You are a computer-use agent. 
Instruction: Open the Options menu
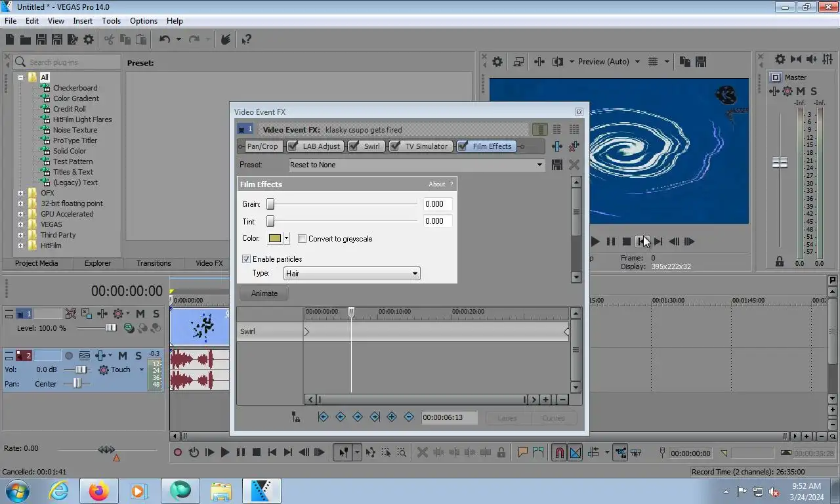coord(144,21)
